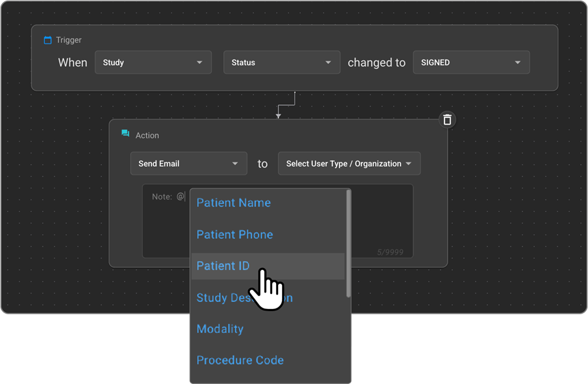The image size is (588, 384).
Task: Open the Send Email action dropdown
Action: 189,164
